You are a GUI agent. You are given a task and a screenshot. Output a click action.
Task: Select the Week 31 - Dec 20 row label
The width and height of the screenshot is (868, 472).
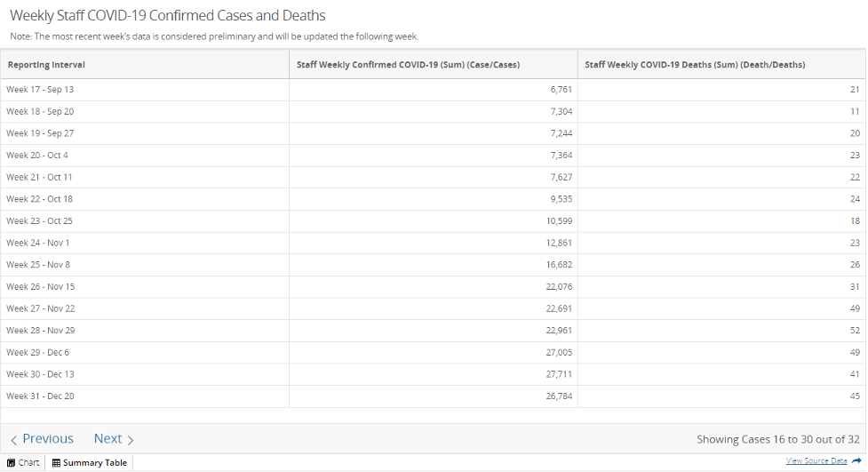pyautogui.click(x=40, y=396)
